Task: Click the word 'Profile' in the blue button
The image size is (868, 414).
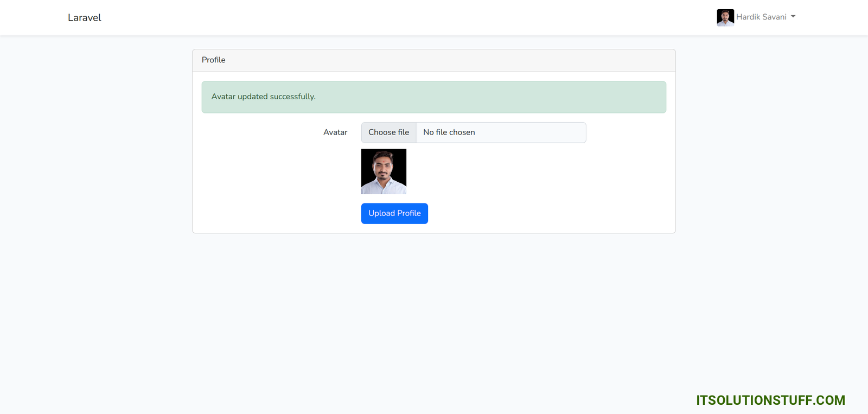Action: click(x=409, y=213)
